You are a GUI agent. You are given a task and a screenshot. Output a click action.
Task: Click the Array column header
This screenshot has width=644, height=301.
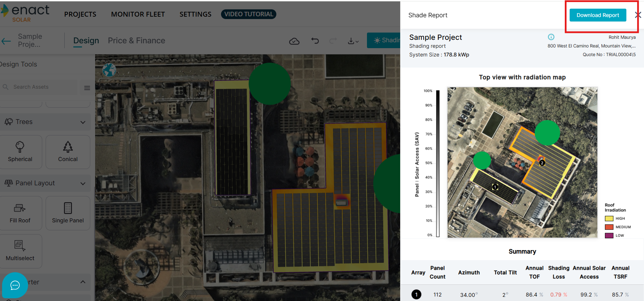pyautogui.click(x=418, y=273)
